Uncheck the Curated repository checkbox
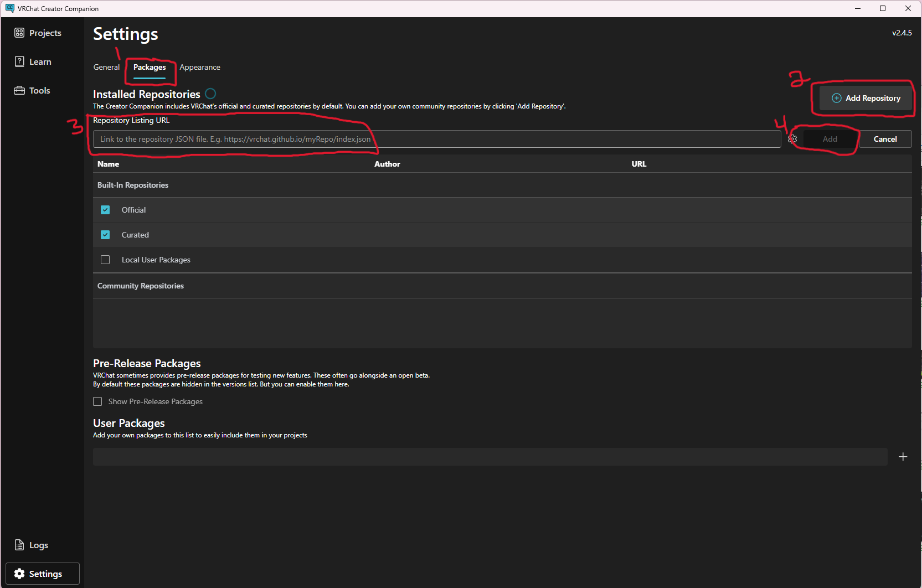 coord(105,235)
